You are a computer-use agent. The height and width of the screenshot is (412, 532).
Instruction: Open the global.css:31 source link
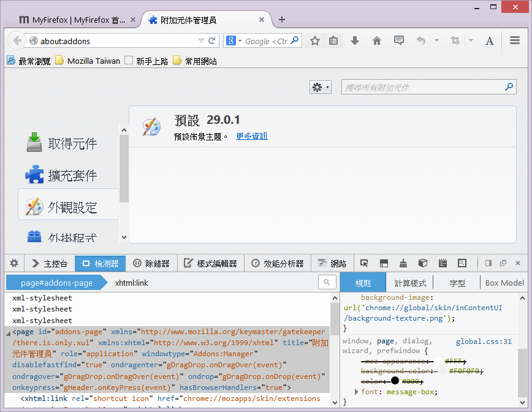click(x=483, y=341)
